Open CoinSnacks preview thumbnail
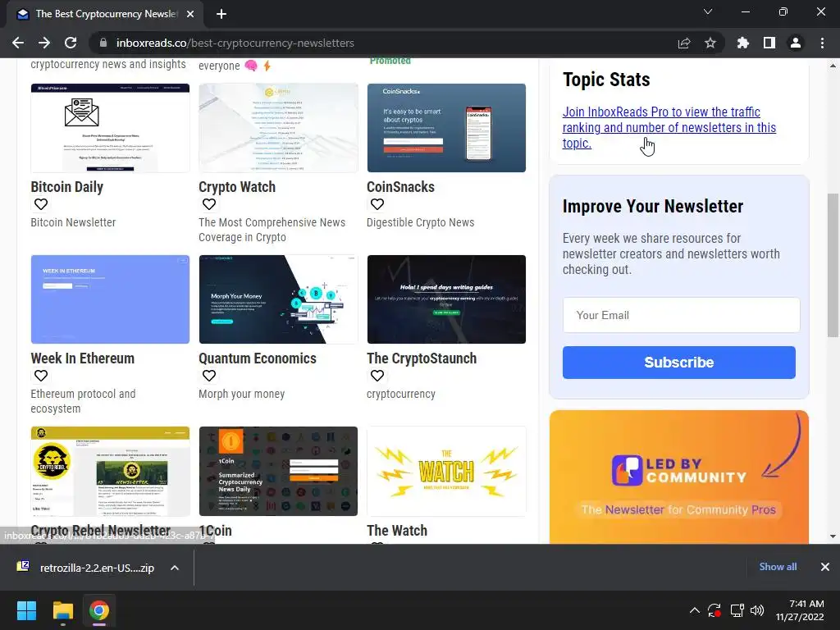 446,128
